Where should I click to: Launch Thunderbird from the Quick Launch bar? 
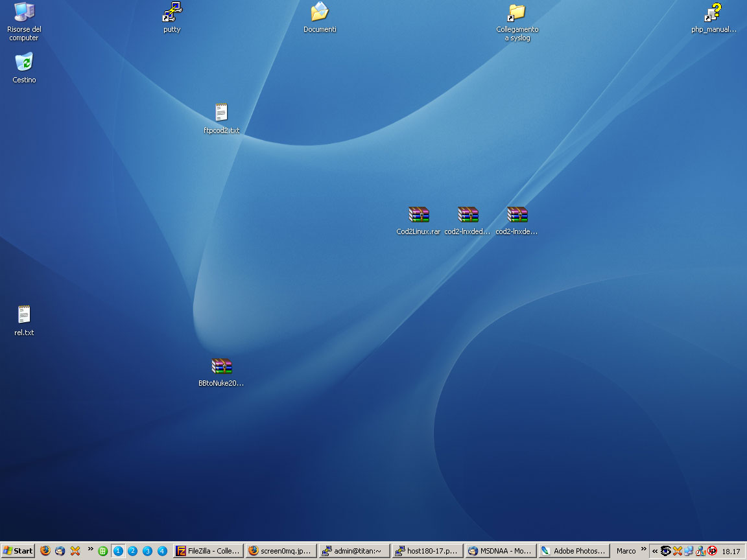tap(60, 551)
